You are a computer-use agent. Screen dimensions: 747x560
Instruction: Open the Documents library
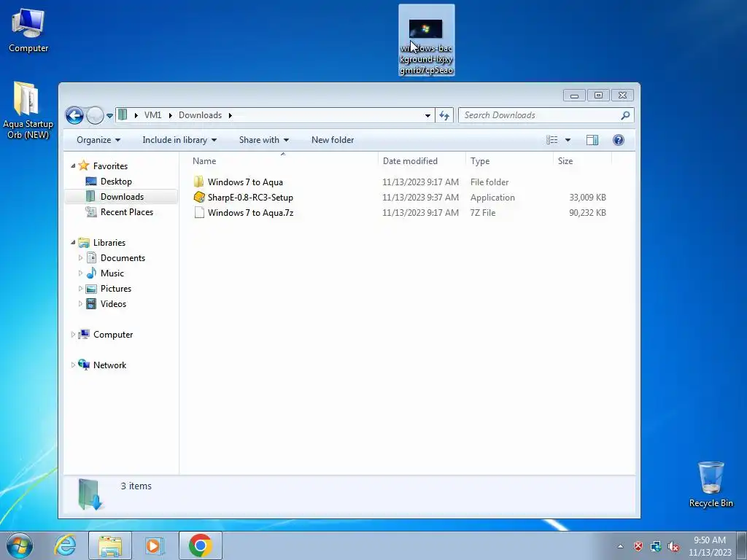click(123, 257)
